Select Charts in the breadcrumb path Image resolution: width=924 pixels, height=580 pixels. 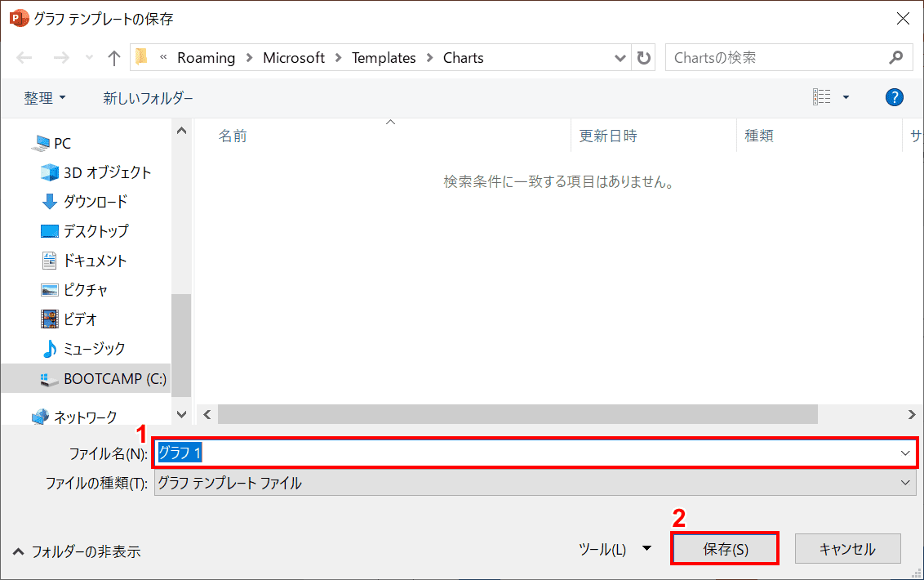pos(463,58)
